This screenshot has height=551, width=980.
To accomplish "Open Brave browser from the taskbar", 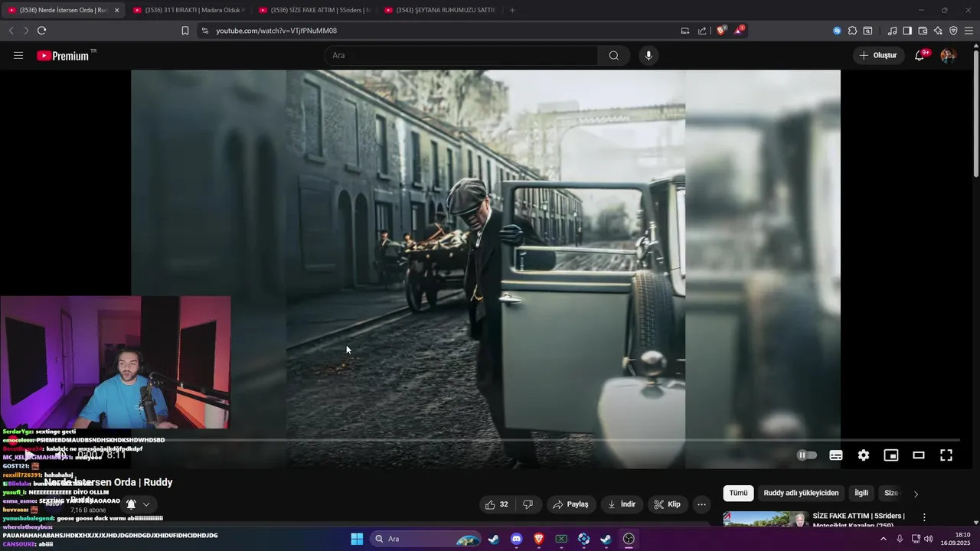I will click(539, 539).
